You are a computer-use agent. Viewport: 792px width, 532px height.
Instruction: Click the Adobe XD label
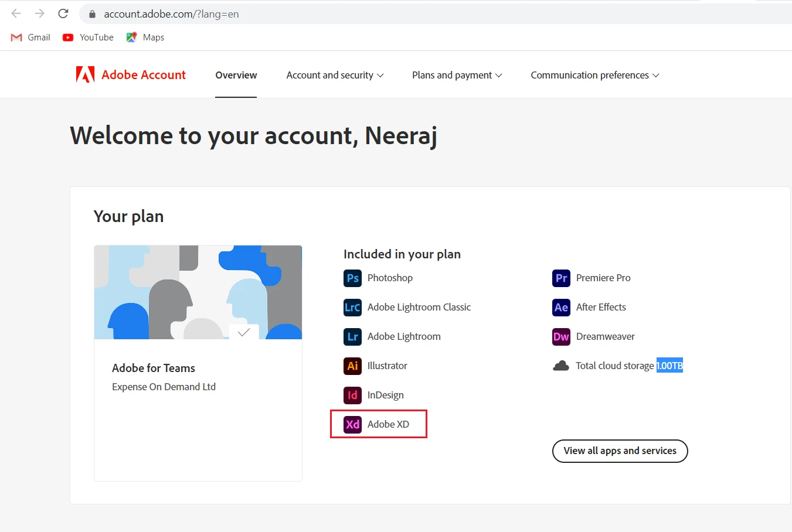pos(388,424)
